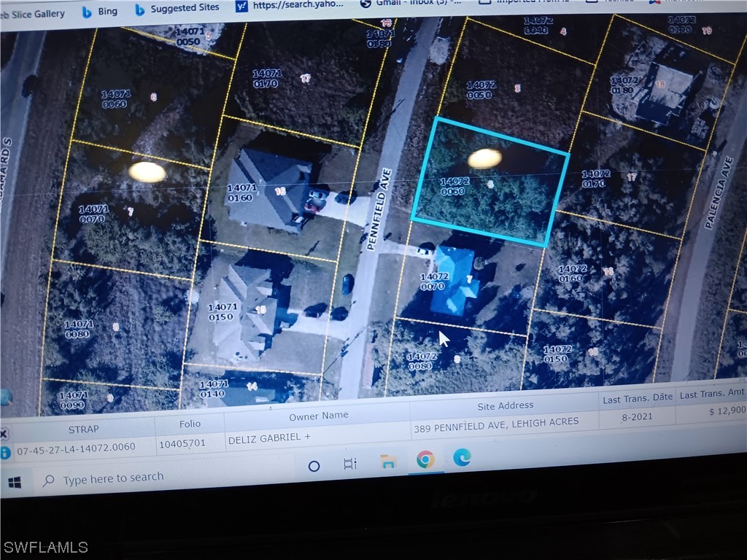Click STRAP value 07-45-27-L4-14072.0060

(x=76, y=448)
